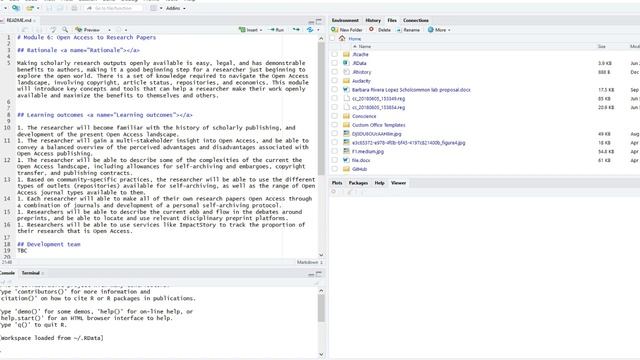
Task: Switch to the Plots tab
Action: (x=337, y=183)
